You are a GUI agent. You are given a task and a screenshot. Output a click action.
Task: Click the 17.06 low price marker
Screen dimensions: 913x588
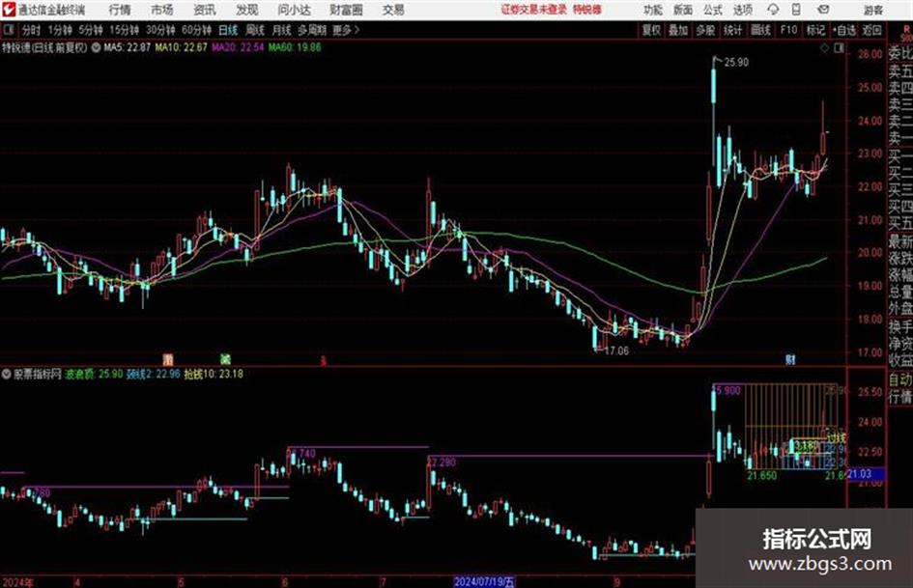(616, 351)
